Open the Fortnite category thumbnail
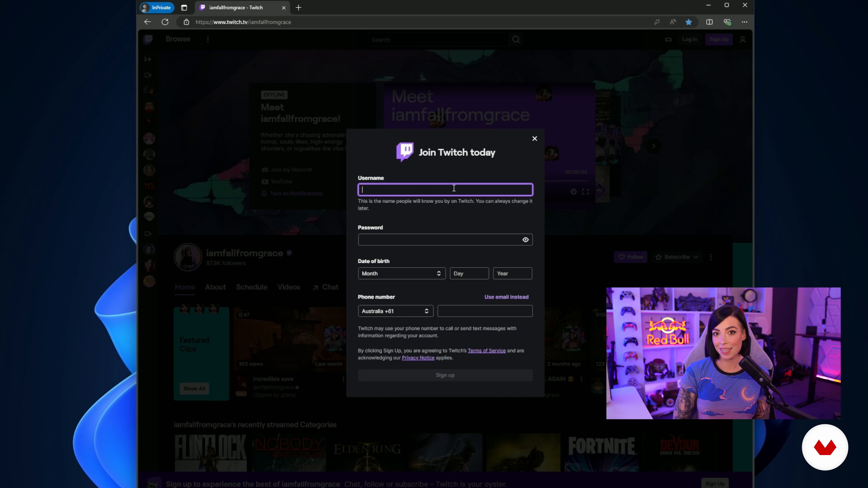The image size is (868, 488). coord(602,452)
